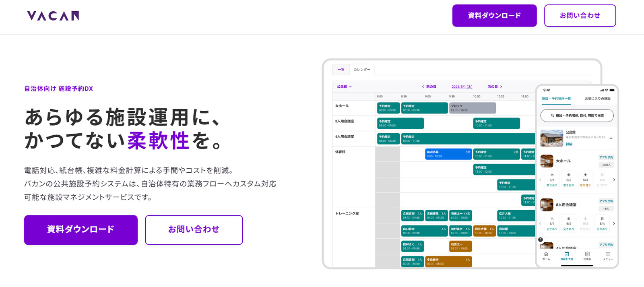Screen dimensions: 644x287
Task: Click the 4人用会議室 row label in calendar
Action: click(x=345, y=137)
